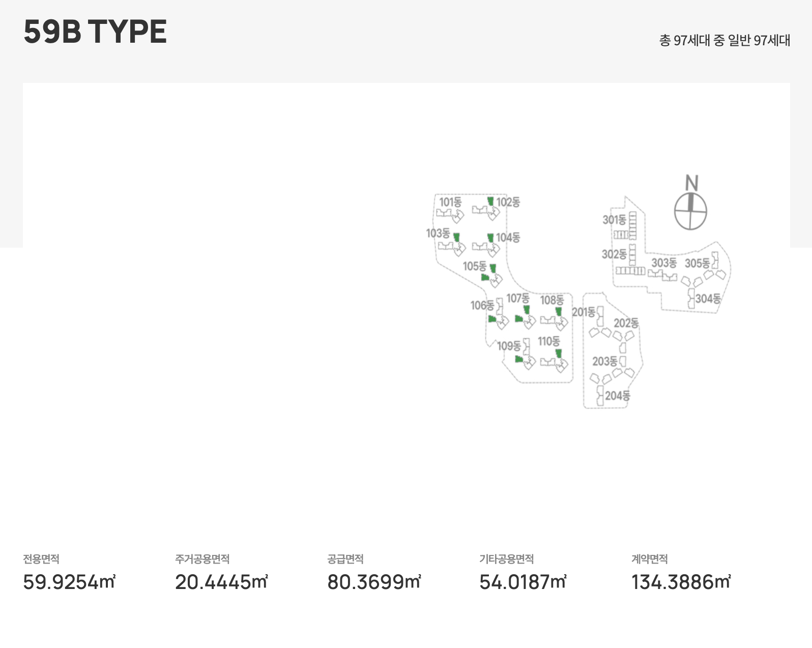The width and height of the screenshot is (812, 648).
Task: Click the 계약면적 value 134.3886㎡
Action: (x=681, y=582)
